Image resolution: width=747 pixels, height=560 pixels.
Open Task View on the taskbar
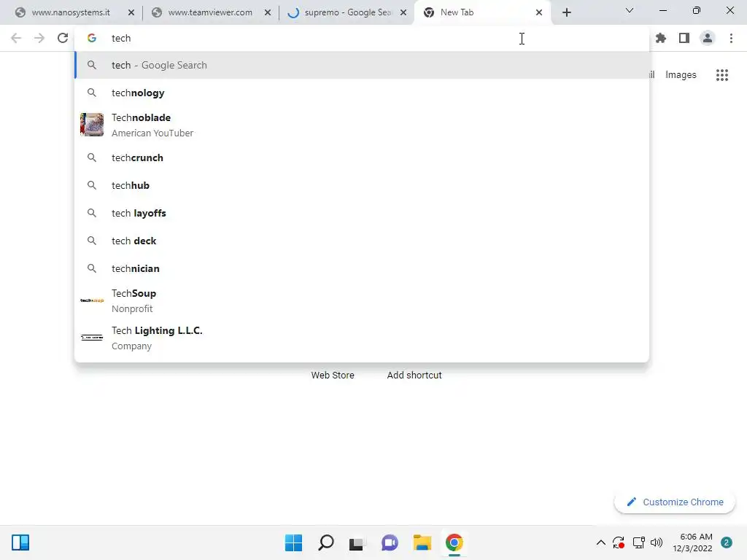[x=357, y=542]
